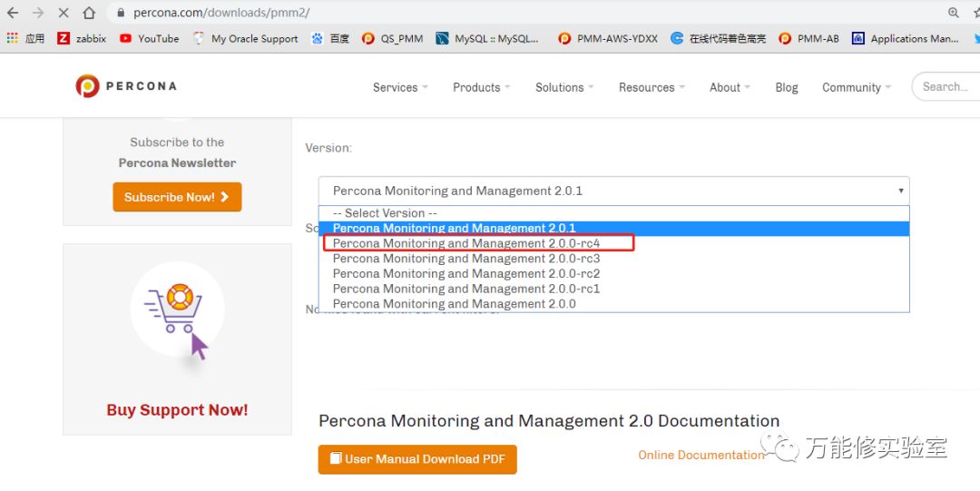Click the Subscribe Now! button
980x491 pixels.
coord(177,197)
